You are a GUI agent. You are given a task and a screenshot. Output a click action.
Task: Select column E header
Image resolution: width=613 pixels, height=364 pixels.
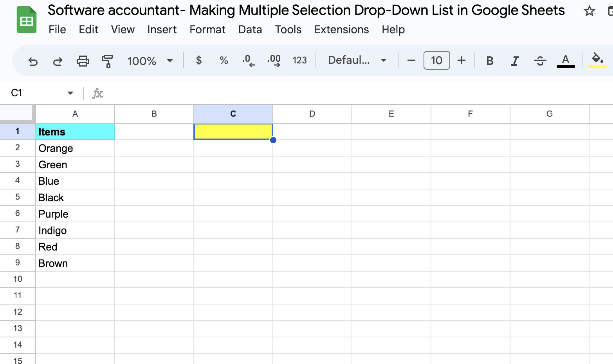coord(391,114)
